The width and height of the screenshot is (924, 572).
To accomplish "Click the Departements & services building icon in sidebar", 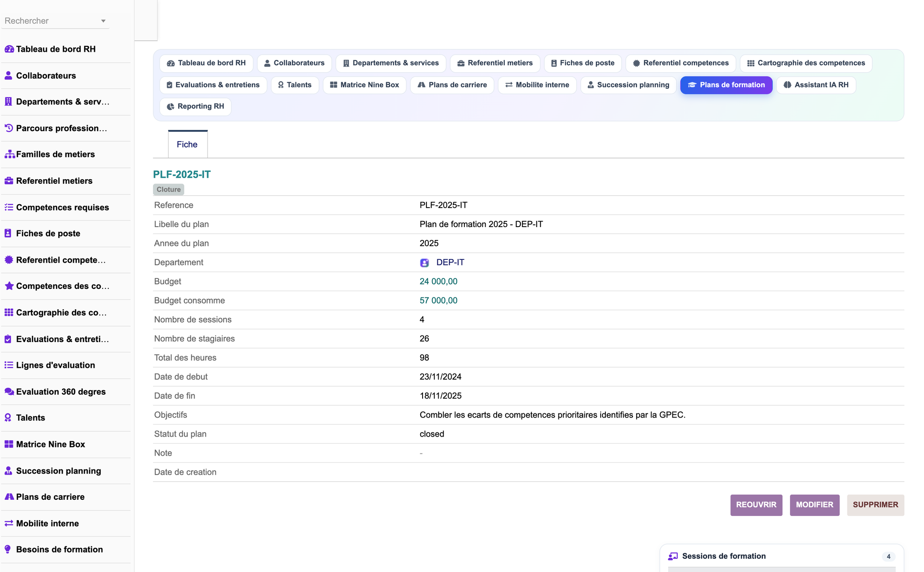I will click(9, 102).
